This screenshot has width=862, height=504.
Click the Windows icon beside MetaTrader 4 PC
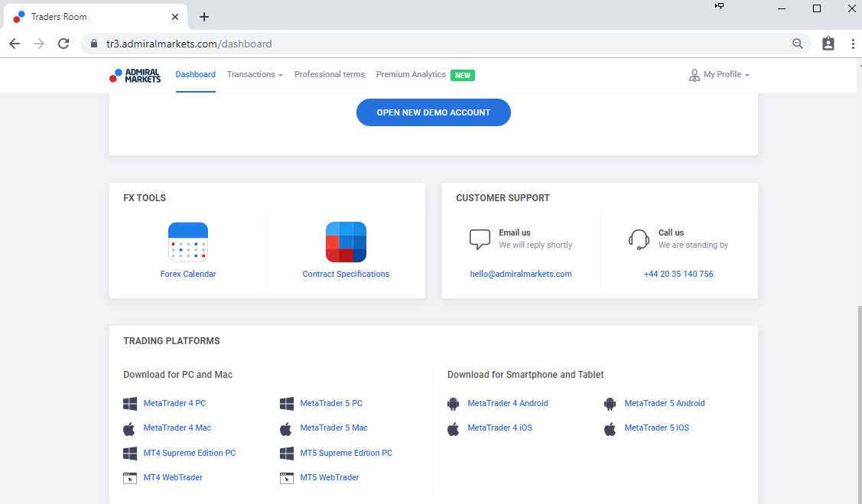click(130, 403)
